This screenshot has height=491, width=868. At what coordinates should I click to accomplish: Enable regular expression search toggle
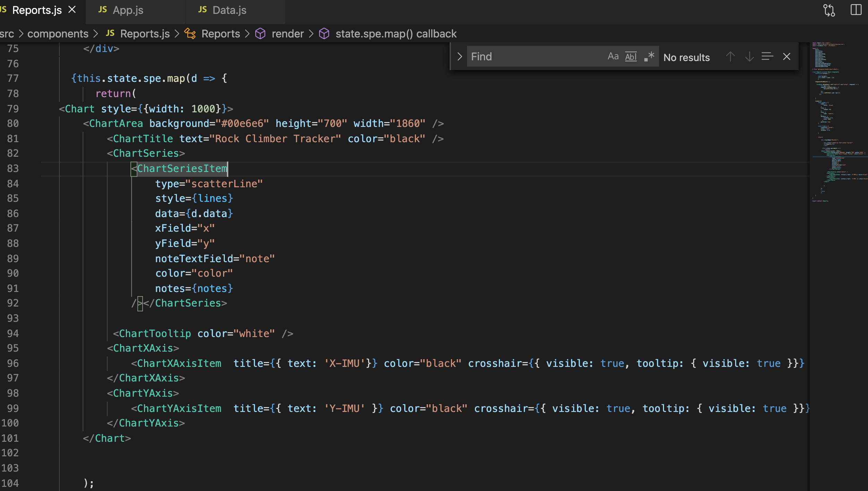649,57
